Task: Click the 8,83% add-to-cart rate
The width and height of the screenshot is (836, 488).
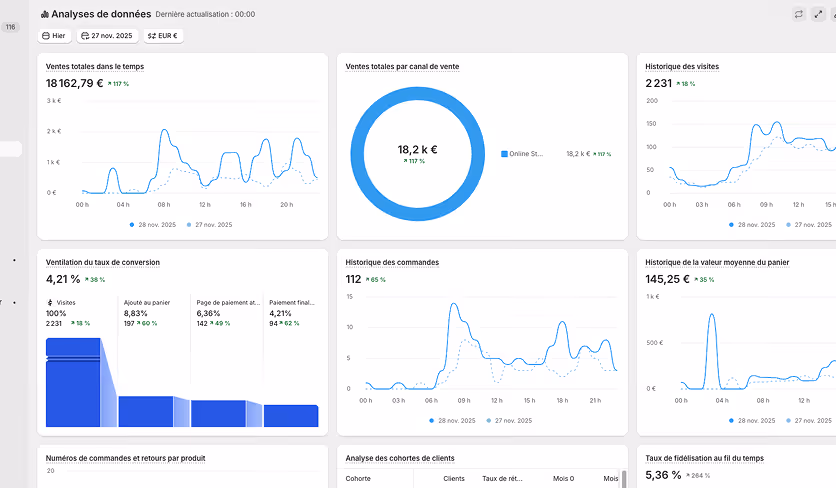Action: (135, 313)
